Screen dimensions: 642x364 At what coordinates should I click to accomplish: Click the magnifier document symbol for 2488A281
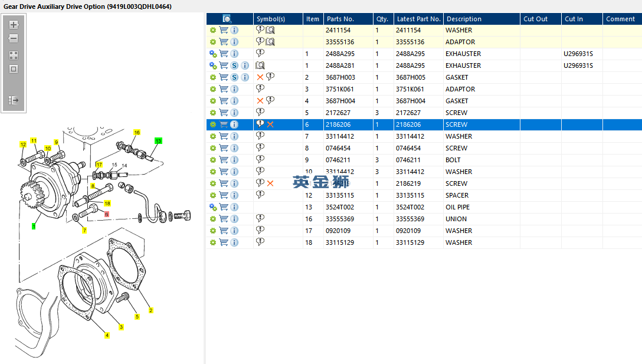click(x=260, y=65)
